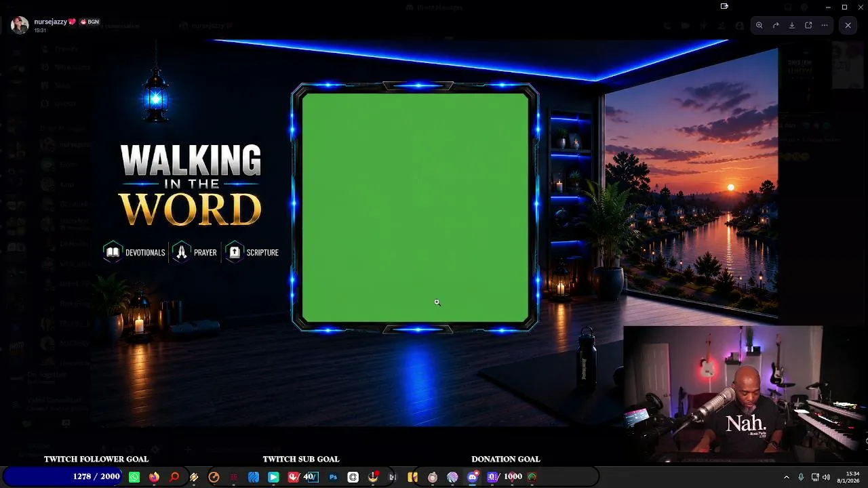Open Photoshop from the taskbar

pyautogui.click(x=333, y=477)
